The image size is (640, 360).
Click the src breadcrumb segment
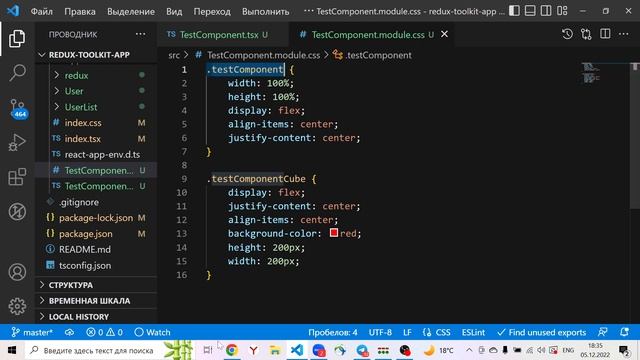point(174,55)
